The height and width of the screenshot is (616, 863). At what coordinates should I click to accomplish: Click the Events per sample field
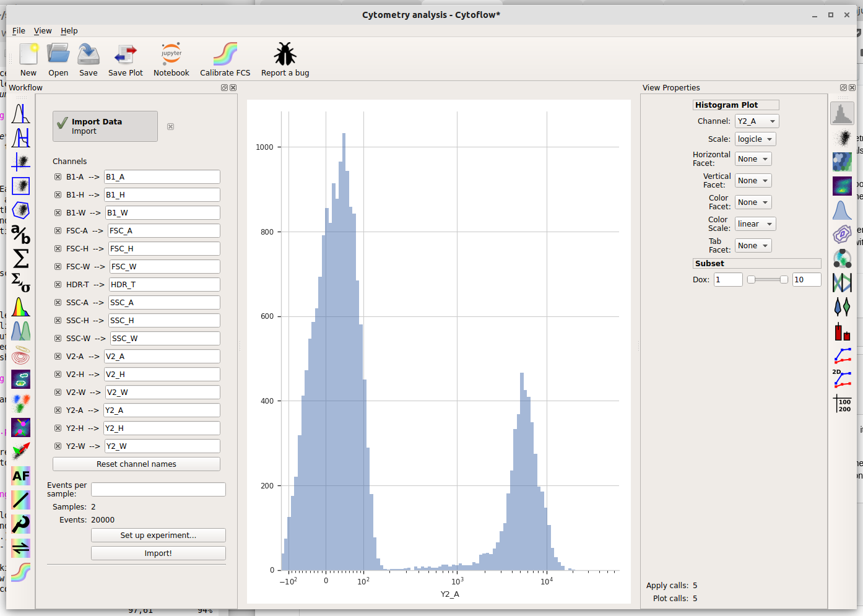tap(158, 490)
